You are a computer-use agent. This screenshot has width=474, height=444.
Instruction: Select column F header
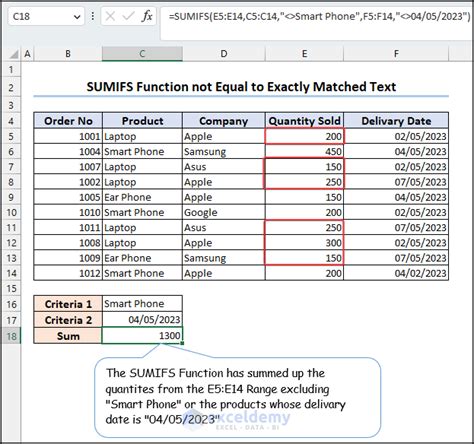tap(396, 54)
